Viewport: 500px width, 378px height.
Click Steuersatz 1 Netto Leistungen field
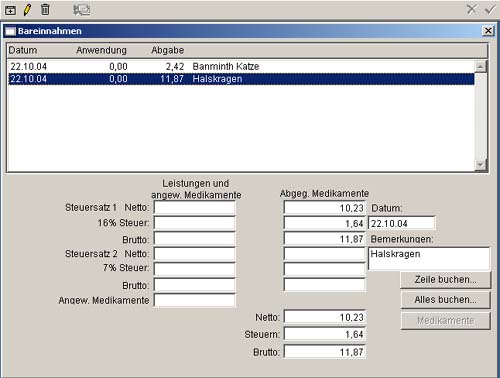pos(195,208)
